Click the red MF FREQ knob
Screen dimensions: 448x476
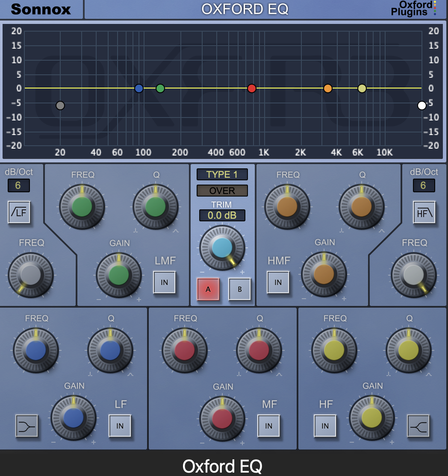tap(185, 350)
